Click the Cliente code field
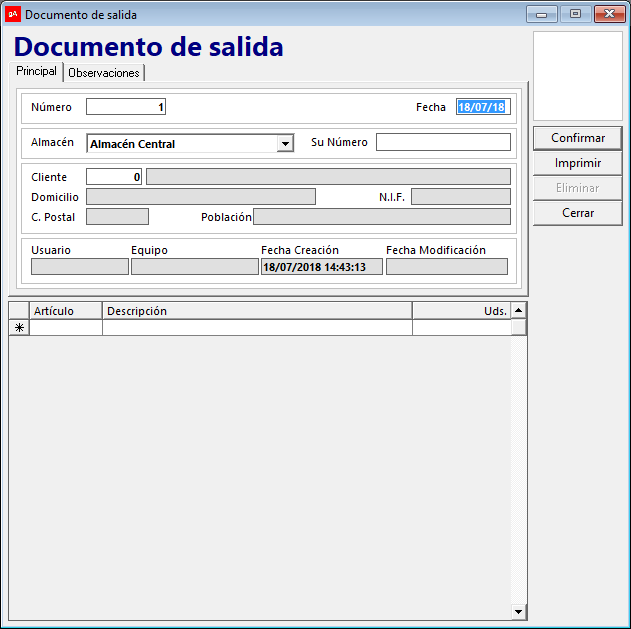This screenshot has width=631, height=629. (114, 177)
